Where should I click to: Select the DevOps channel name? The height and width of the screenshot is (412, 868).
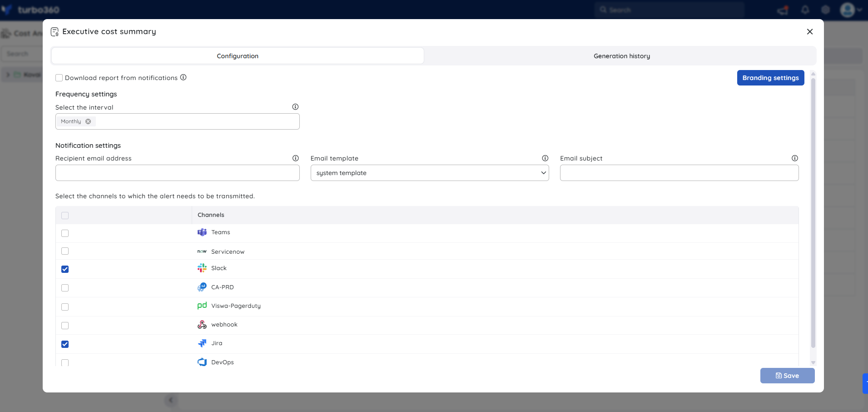(x=223, y=362)
